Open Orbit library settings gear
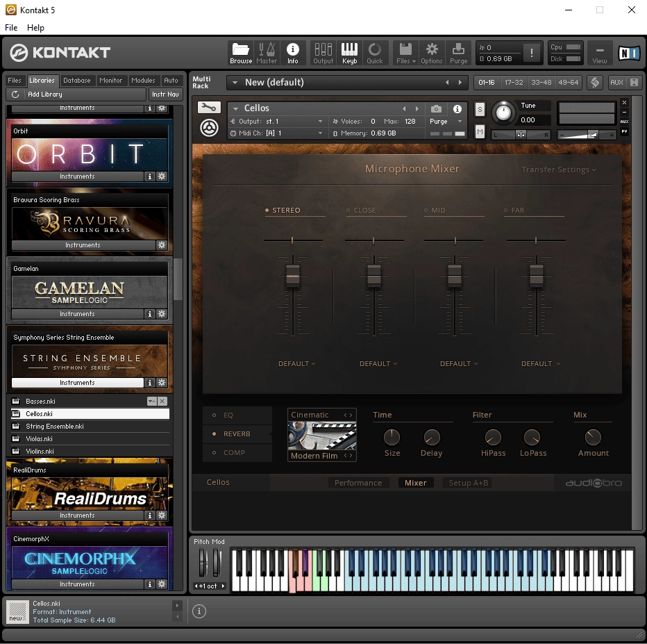The image size is (647, 644). [162, 176]
